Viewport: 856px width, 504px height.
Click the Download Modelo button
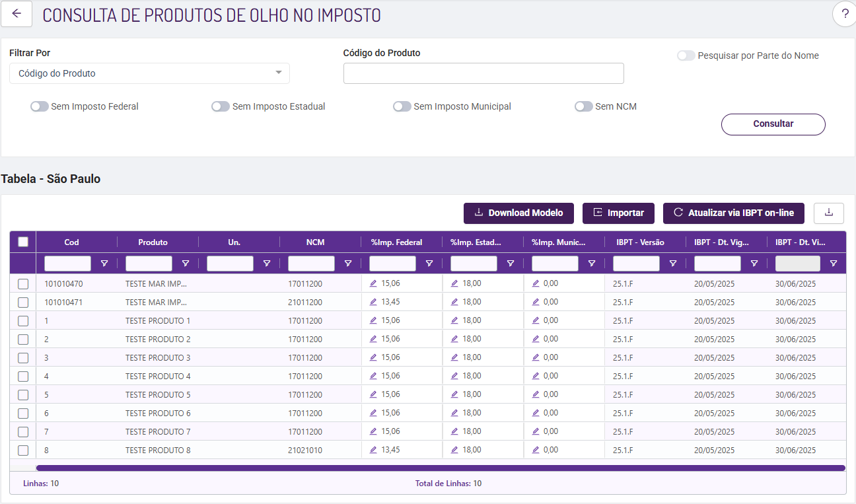[518, 213]
